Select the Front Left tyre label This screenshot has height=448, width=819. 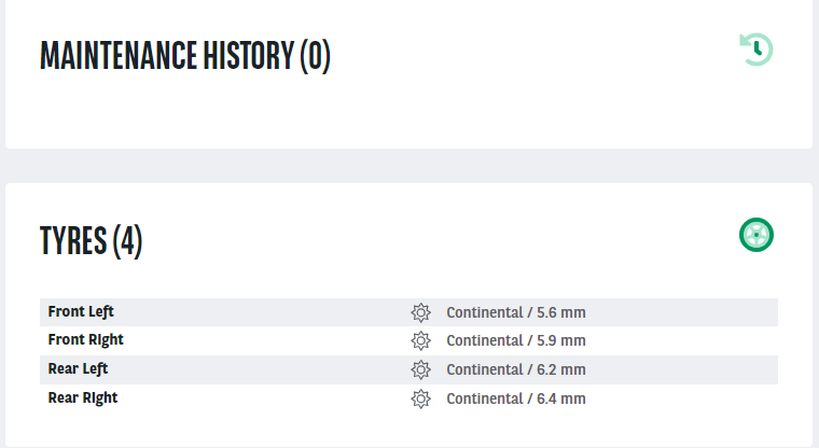pos(80,312)
